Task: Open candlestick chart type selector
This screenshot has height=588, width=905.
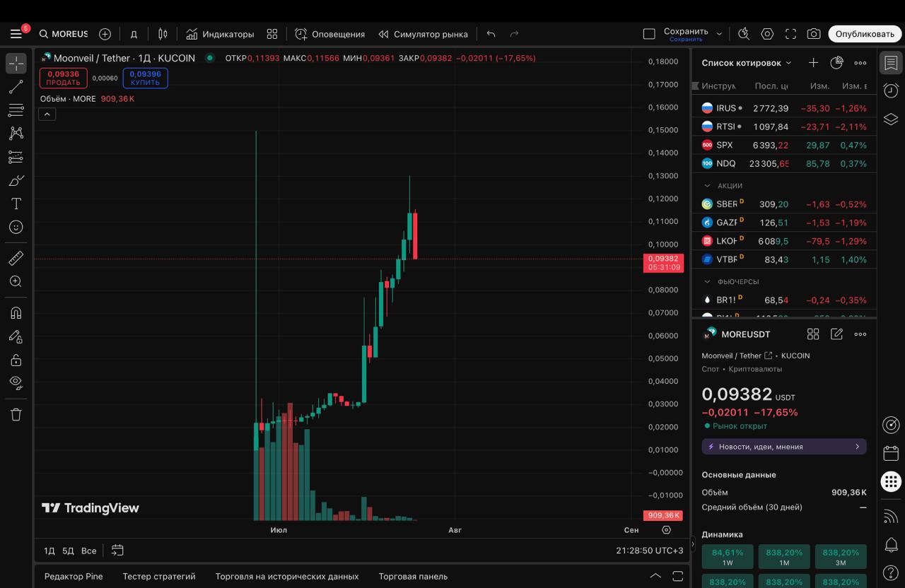Action: [x=163, y=34]
